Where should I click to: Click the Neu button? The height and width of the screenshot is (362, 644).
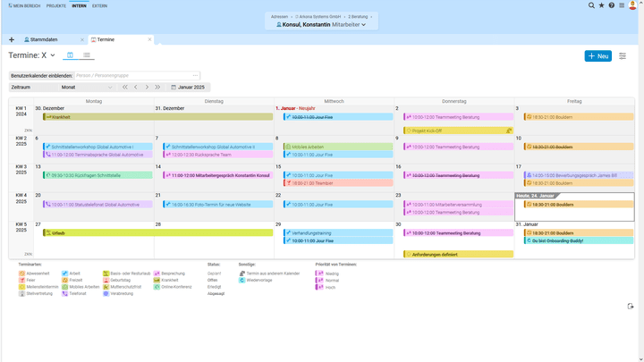click(597, 56)
